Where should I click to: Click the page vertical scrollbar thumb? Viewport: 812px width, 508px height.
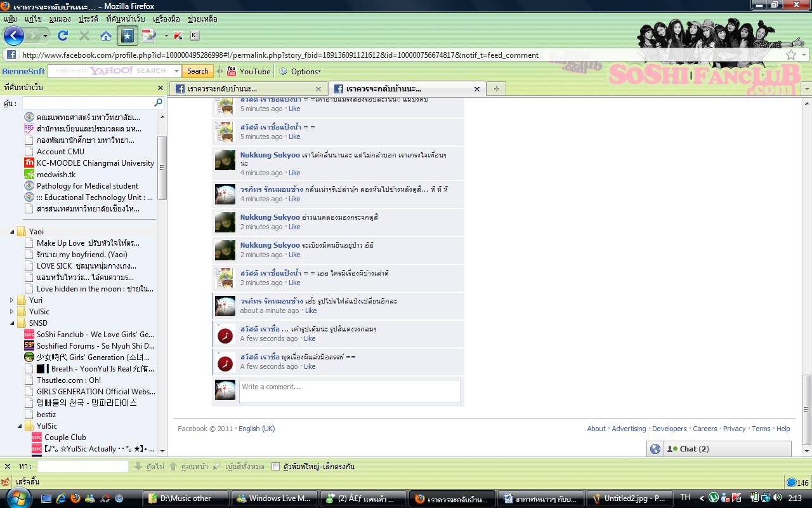pyautogui.click(x=807, y=410)
